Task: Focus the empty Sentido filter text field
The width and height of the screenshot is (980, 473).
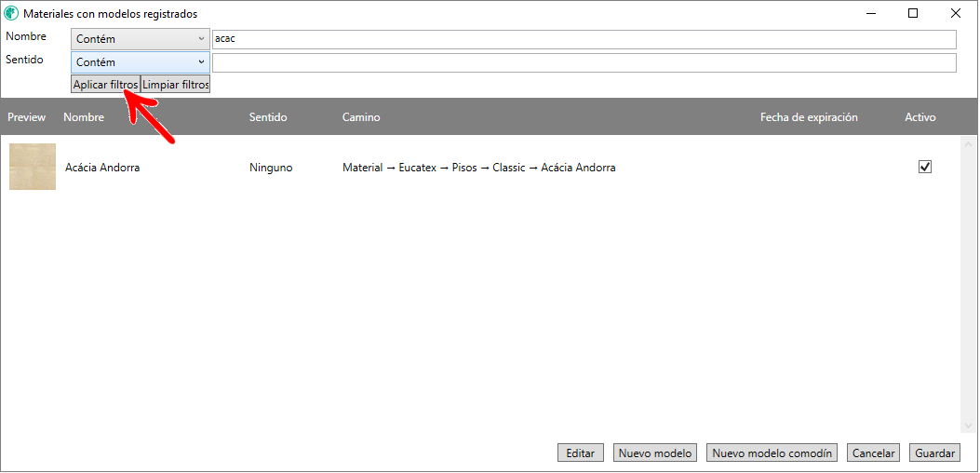Action: [584, 62]
